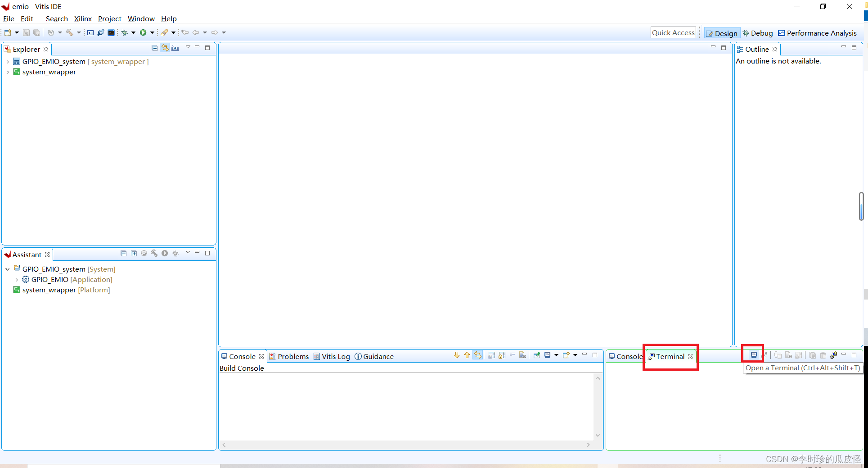
Task: Click the gear settings icon in the Assistant view
Action: point(144,254)
